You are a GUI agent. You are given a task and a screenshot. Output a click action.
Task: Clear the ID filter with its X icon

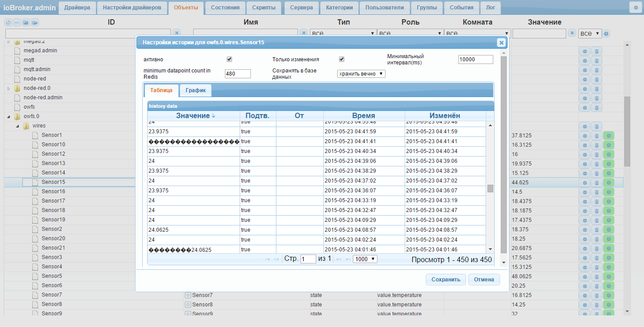[177, 33]
